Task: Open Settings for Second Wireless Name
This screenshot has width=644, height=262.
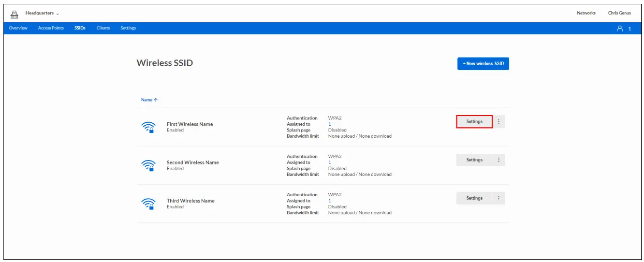Action: tap(474, 160)
